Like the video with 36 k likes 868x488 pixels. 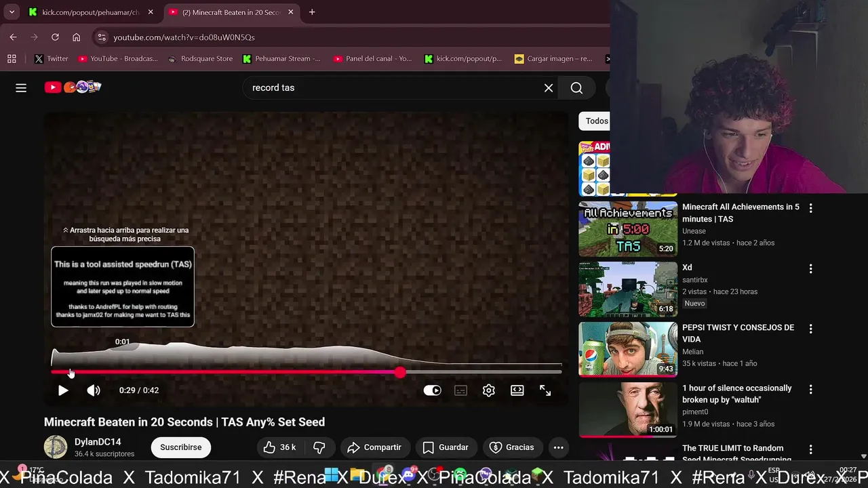[281, 447]
